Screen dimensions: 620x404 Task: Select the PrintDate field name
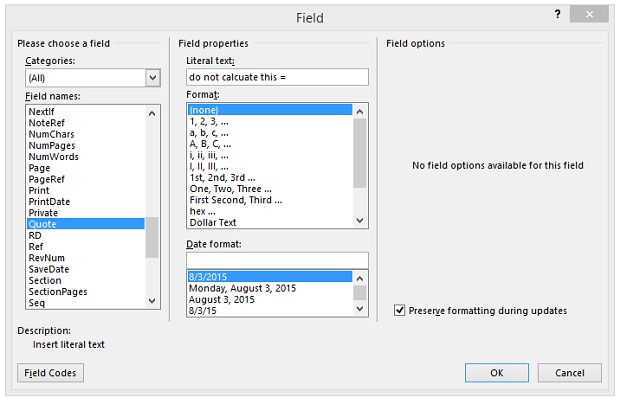point(50,201)
